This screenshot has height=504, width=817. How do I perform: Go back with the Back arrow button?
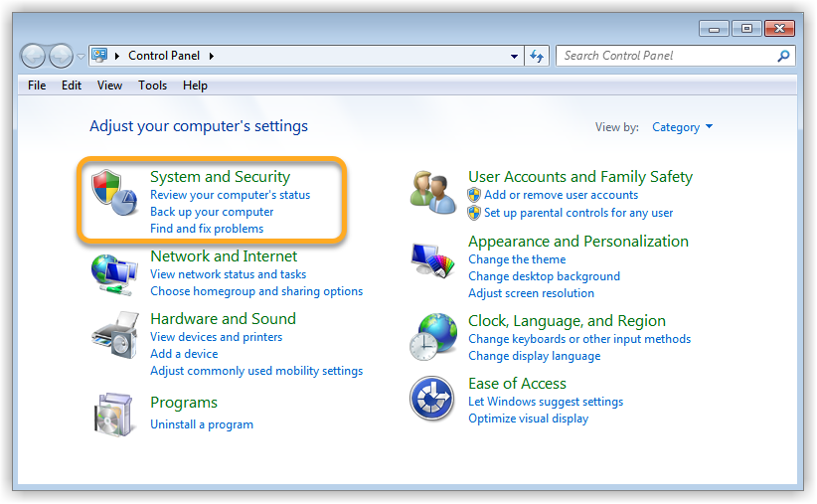[x=34, y=56]
